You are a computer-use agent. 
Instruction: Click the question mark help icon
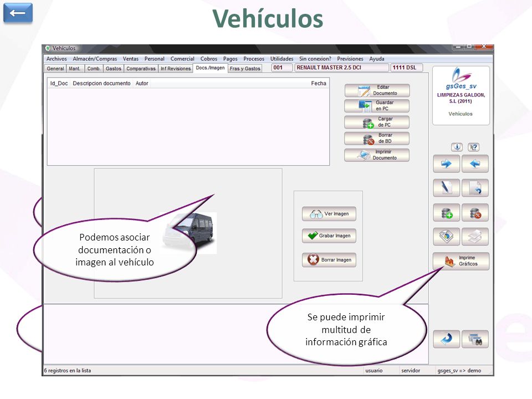(474, 147)
